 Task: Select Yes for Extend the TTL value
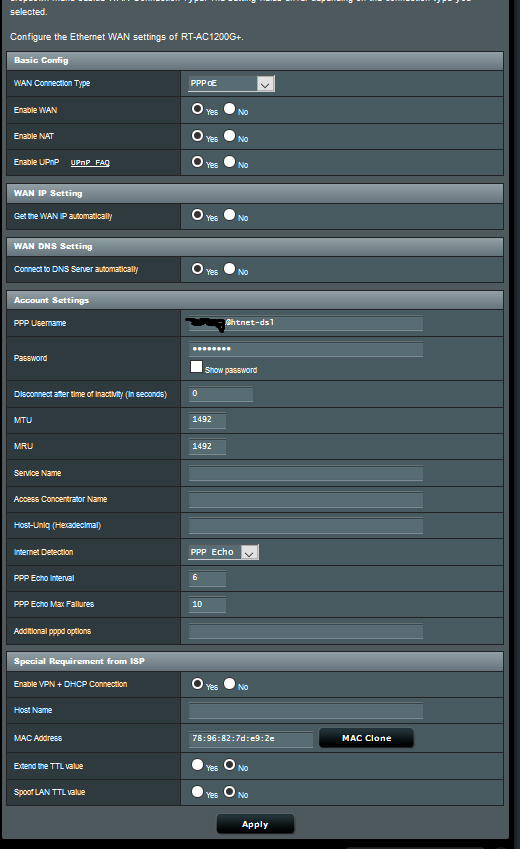pyautogui.click(x=197, y=765)
